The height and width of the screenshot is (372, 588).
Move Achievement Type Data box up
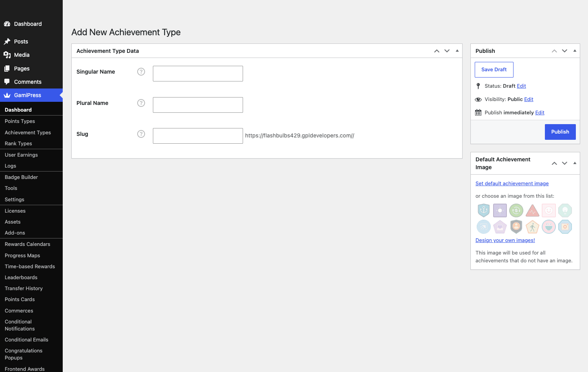pos(437,51)
